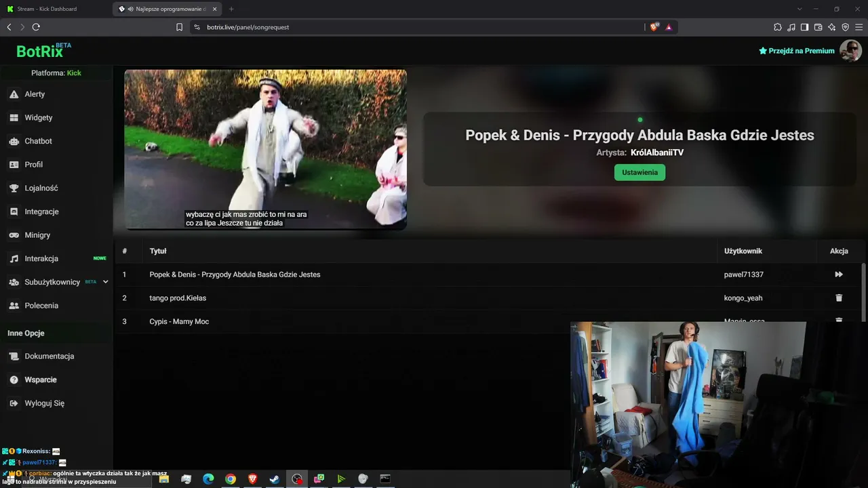Open the Brave Wallet icon
This screenshot has height=488, width=868.
pyautogui.click(x=818, y=27)
